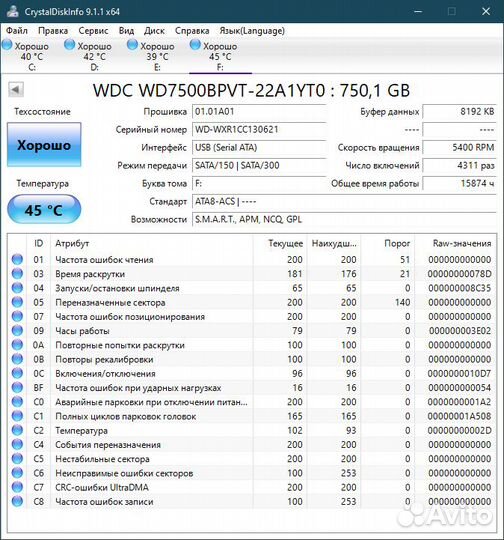Click status orb for Аварийные парковки row
The image size is (504, 540).
point(17,402)
